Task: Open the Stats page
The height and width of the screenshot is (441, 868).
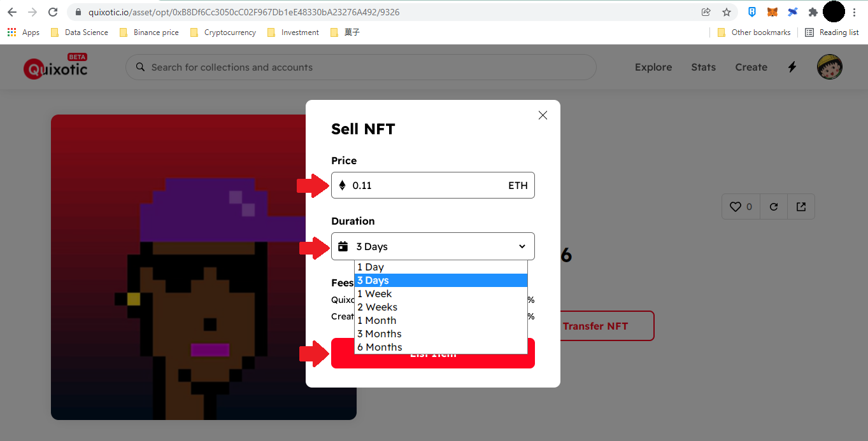Action: coord(704,67)
